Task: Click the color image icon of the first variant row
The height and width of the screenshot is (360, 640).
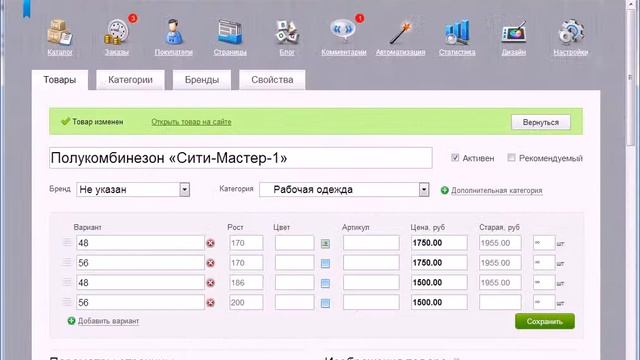Action: (x=325, y=244)
